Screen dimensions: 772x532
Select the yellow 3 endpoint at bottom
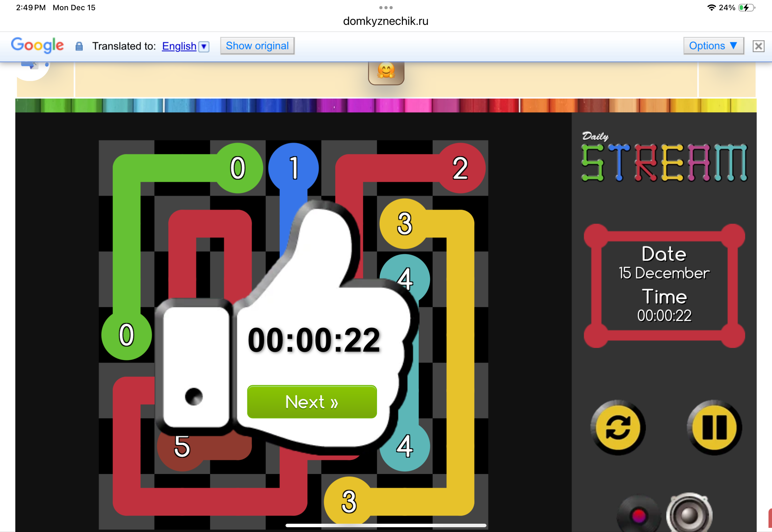pyautogui.click(x=349, y=501)
